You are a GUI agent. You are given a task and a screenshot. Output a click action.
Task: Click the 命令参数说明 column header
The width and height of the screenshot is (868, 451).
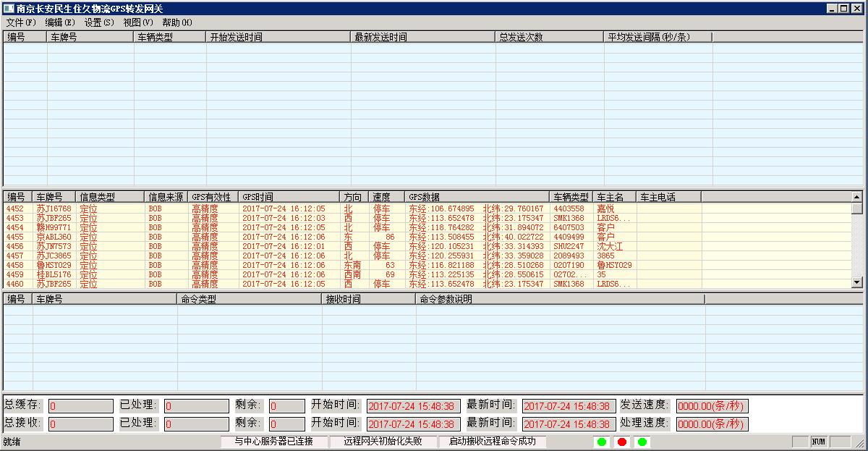561,299
